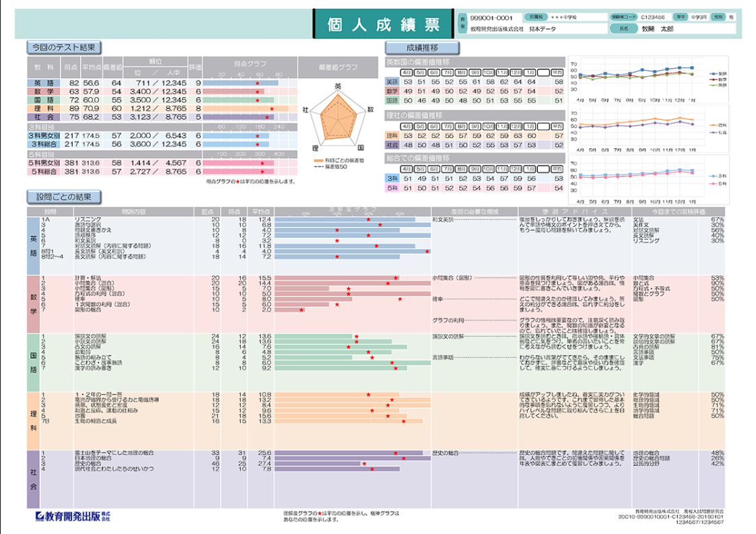
Task: Click the 設問ごとの結果 section button
Action: pos(64,197)
